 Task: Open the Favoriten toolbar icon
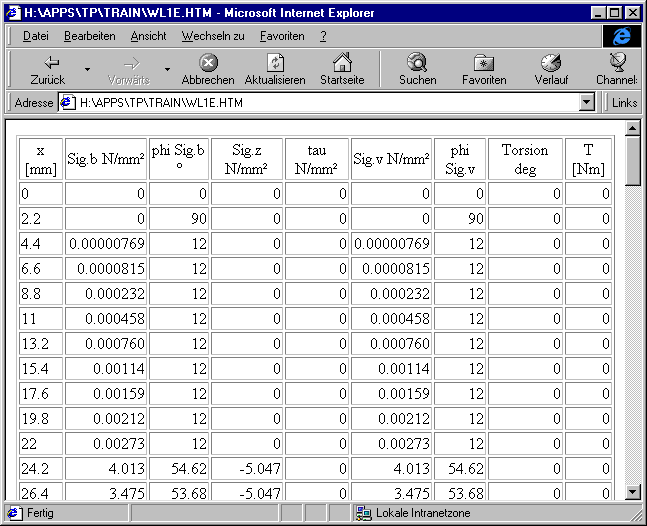(484, 63)
